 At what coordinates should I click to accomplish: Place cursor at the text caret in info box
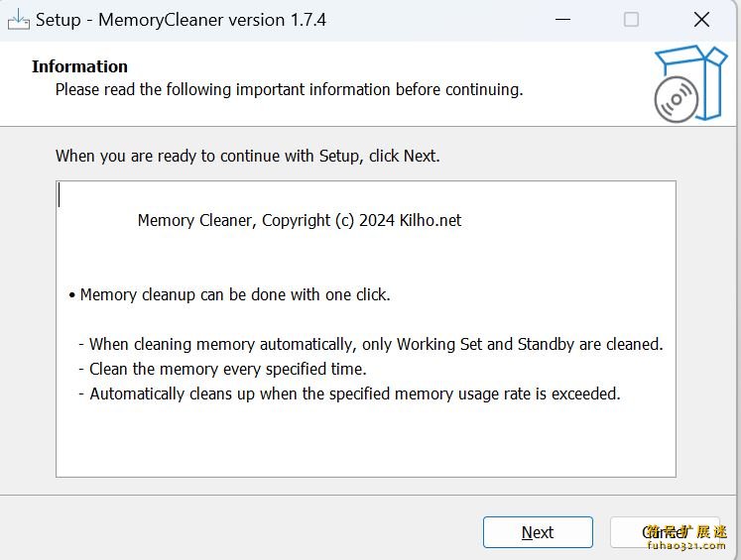click(60, 195)
